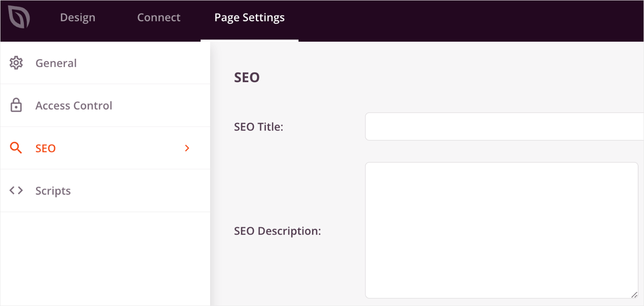The height and width of the screenshot is (306, 644).
Task: Select the gear icon beside General
Action: [x=16, y=63]
